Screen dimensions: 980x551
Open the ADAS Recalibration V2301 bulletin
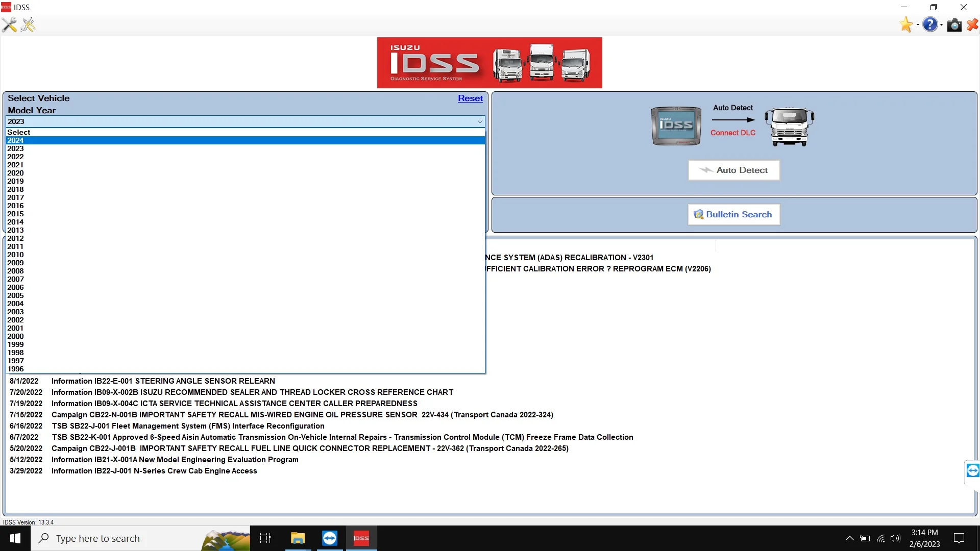(x=569, y=258)
